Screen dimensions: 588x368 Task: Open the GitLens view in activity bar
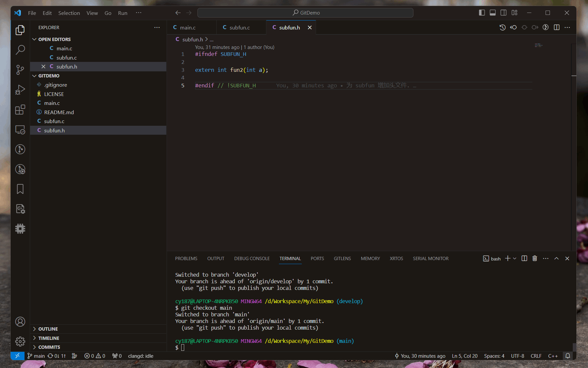pyautogui.click(x=20, y=149)
